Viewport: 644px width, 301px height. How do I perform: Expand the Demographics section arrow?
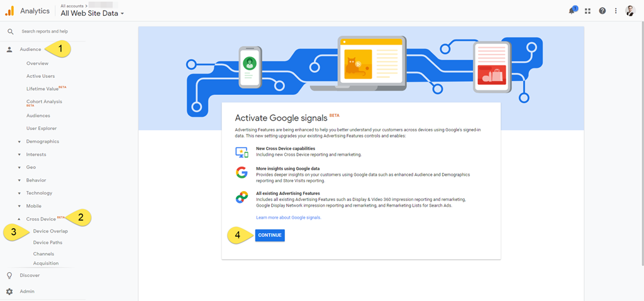click(x=19, y=141)
